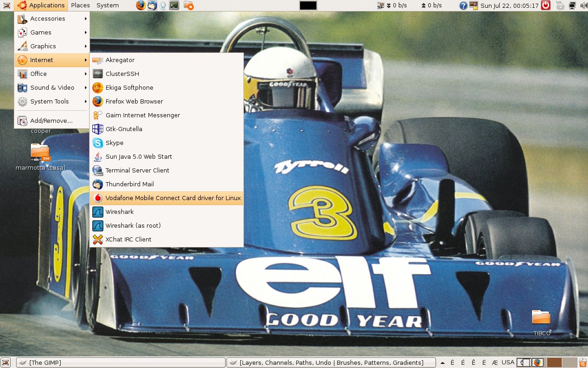Launch Akregator from the Internet submenu
588x368 pixels.
[166, 60]
